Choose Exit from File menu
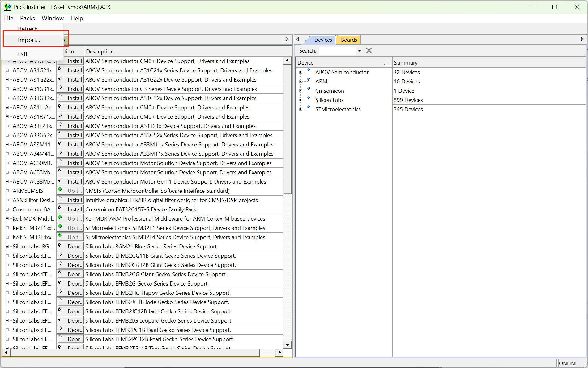This screenshot has width=588, height=368. pos(23,54)
